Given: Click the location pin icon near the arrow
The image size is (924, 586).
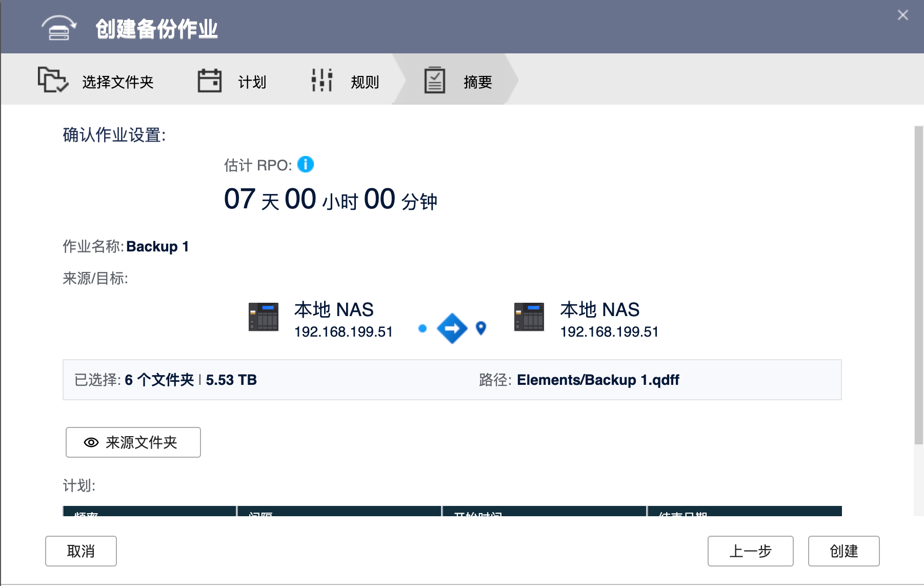Looking at the screenshot, I should coord(481,328).
